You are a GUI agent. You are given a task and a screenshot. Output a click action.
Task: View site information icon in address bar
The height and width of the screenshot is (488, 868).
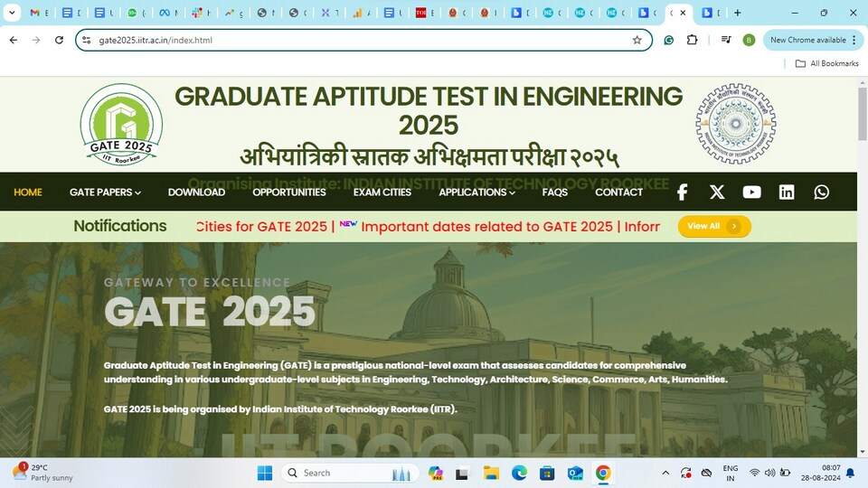pos(87,40)
